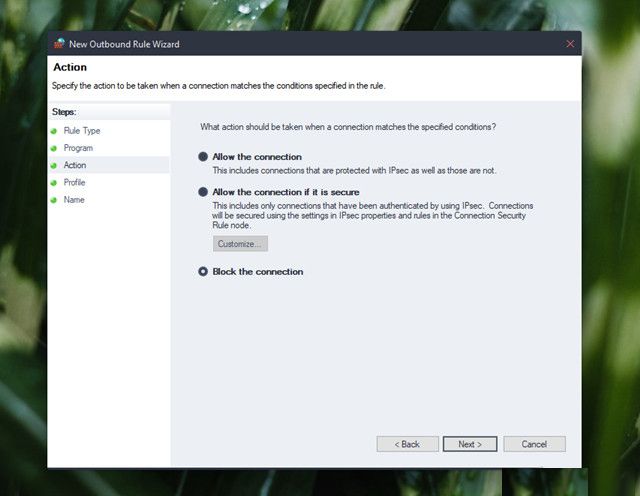Close the New Outbound Rule Wizard window
Image resolution: width=640 pixels, height=496 pixels.
(570, 44)
